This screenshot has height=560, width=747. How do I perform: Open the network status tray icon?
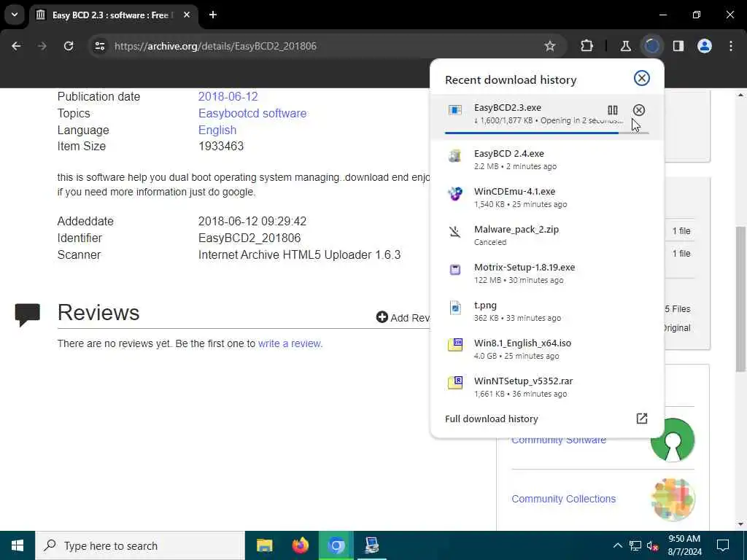(635, 545)
